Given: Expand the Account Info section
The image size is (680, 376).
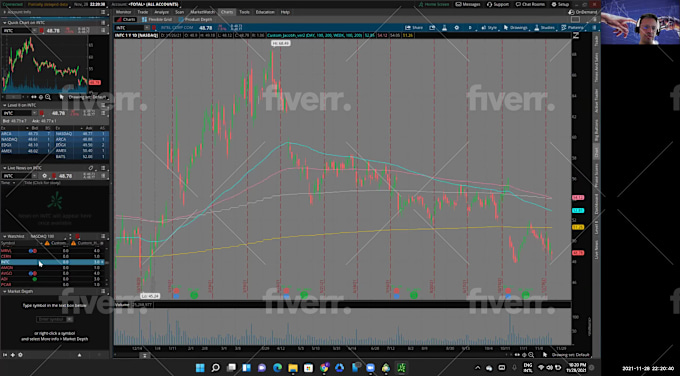Looking at the screenshot, I should pos(4,12).
